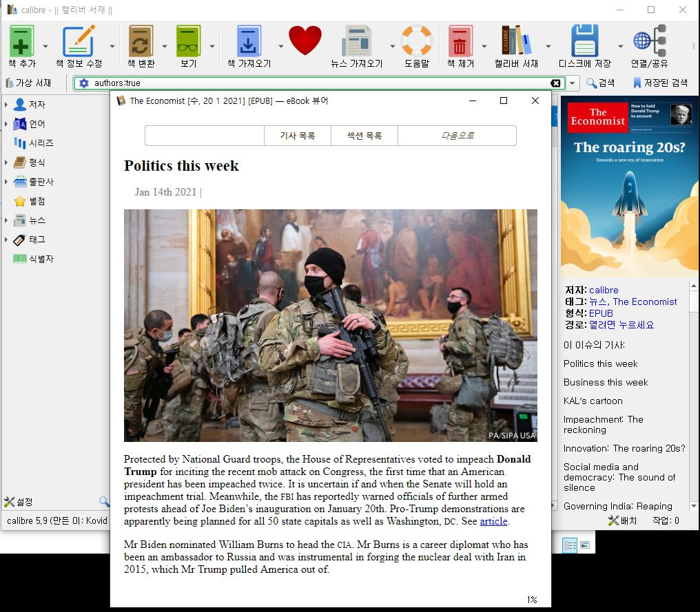Click into the authors:true search field
Screen dimensions: 700x612
pos(319,83)
